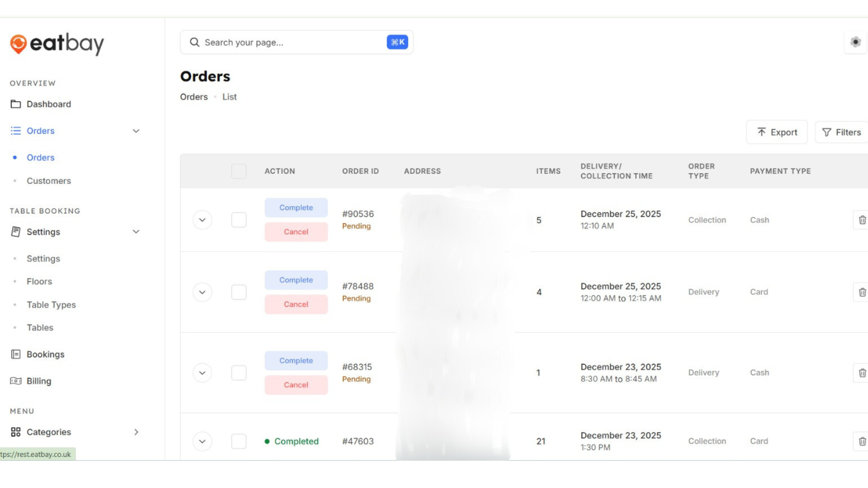This screenshot has width=868, height=488.
Task: Check the select-all header checkbox
Action: [239, 171]
